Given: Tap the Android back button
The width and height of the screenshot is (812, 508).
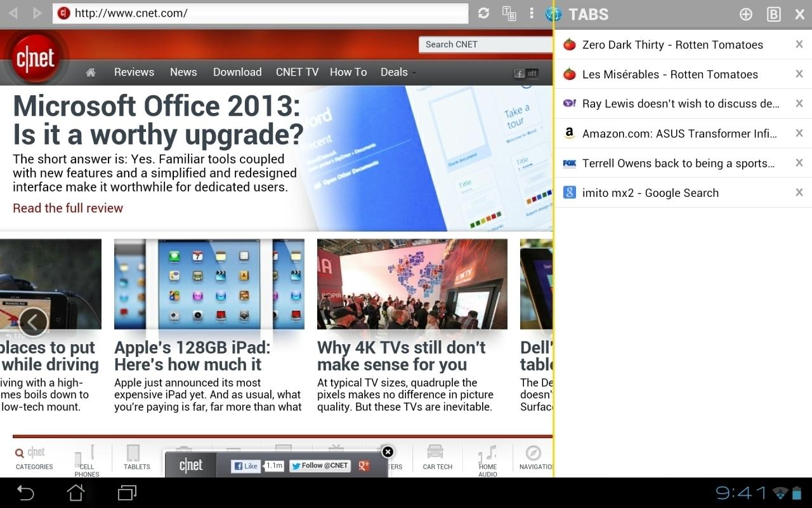Looking at the screenshot, I should (x=25, y=492).
